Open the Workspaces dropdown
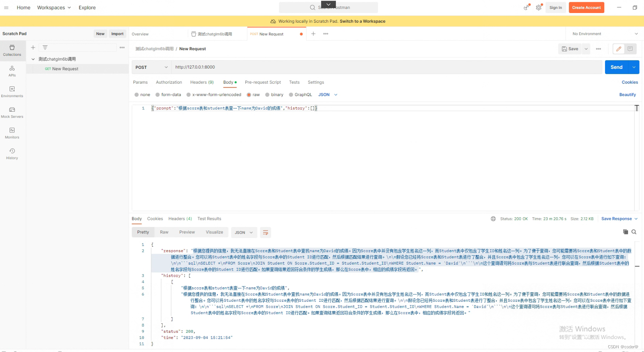This screenshot has width=644, height=352. pos(54,7)
